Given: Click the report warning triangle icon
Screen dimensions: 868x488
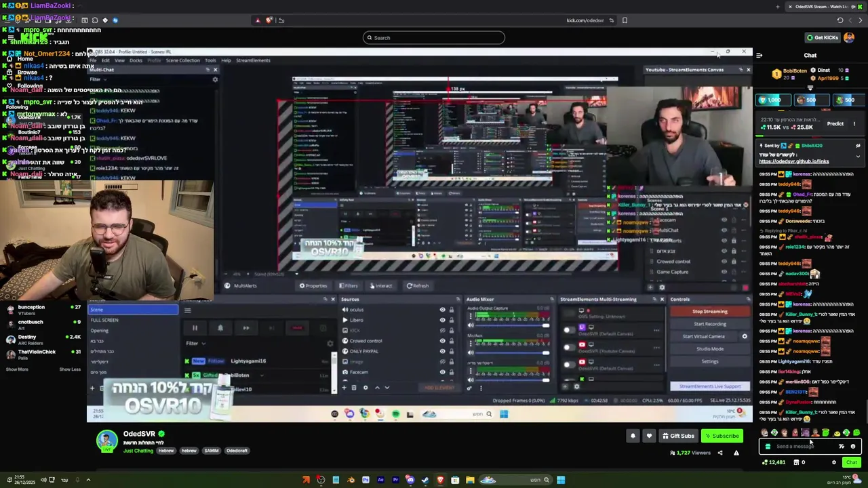Looking at the screenshot, I should (736, 453).
